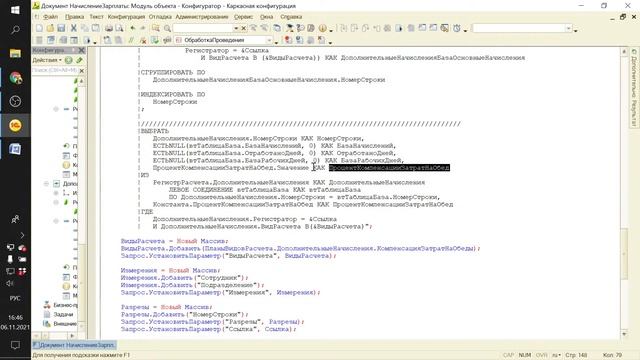Select the Задачи tree item
640x360 pixels.
(59, 314)
